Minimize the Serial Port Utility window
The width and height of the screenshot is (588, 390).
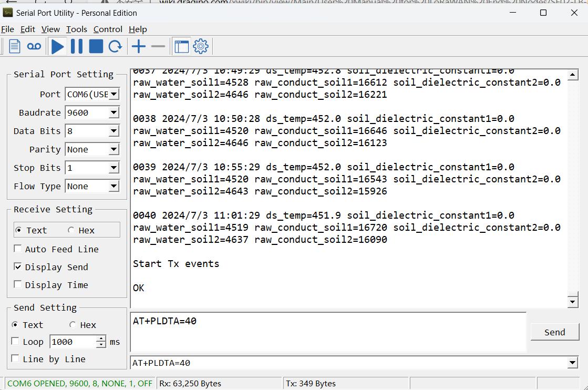point(513,13)
